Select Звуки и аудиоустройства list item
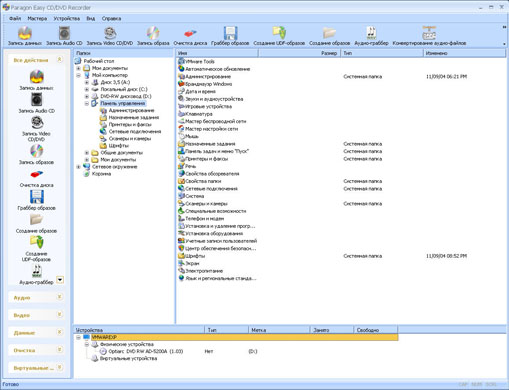Screen dimensions: 509x390 211,99
